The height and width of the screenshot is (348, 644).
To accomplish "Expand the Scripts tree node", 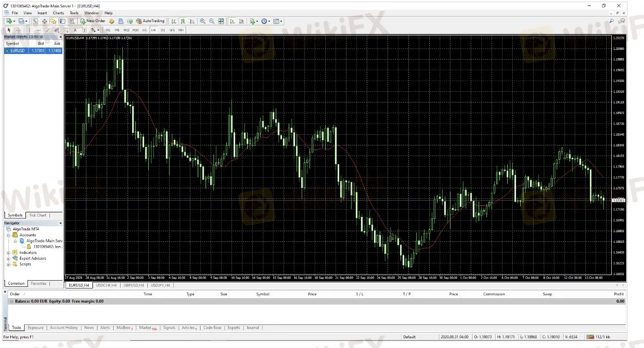I will tap(8, 264).
